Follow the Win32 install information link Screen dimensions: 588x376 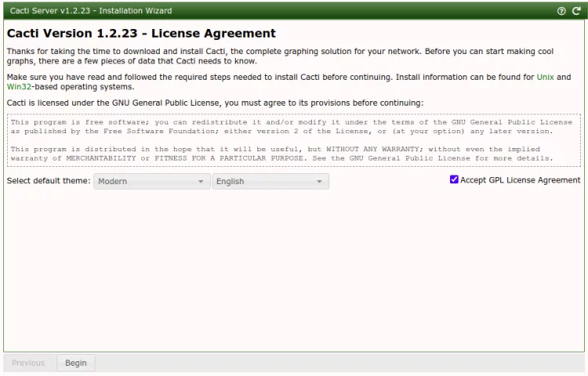pyautogui.click(x=19, y=87)
